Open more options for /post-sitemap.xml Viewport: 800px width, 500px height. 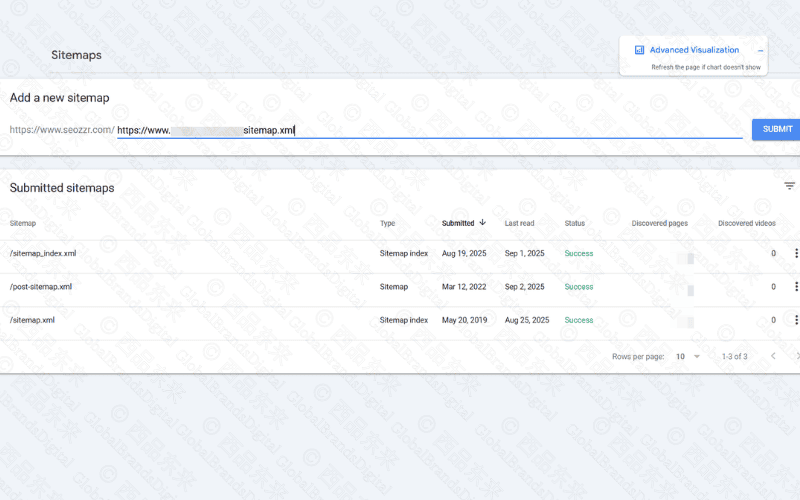pos(796,287)
